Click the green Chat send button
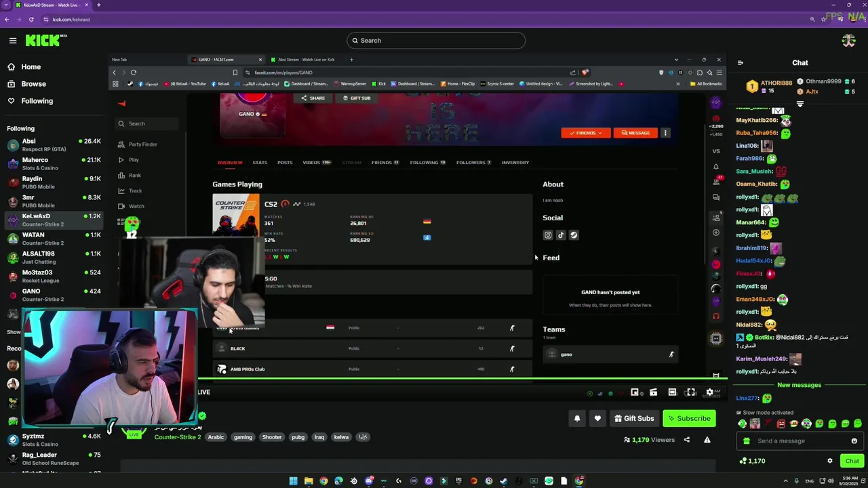Screen dimensions: 868x488 coord(852,461)
